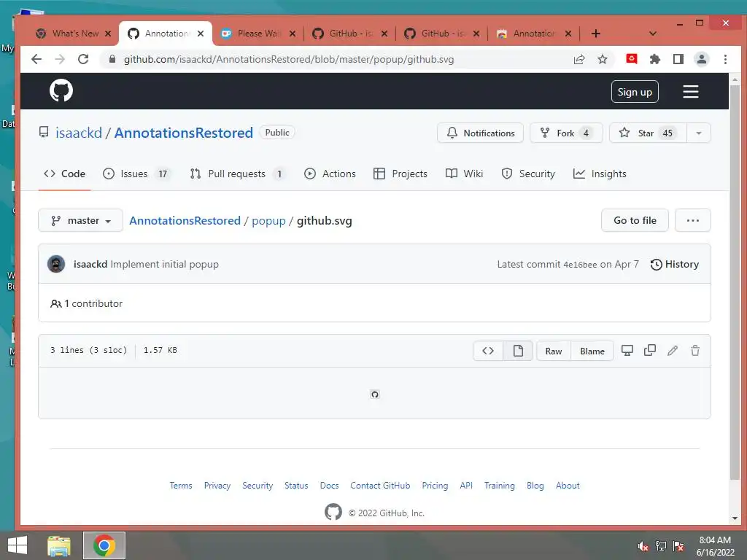This screenshot has height=560, width=747.
Task: Click the Notifications bell button
Action: pos(480,133)
